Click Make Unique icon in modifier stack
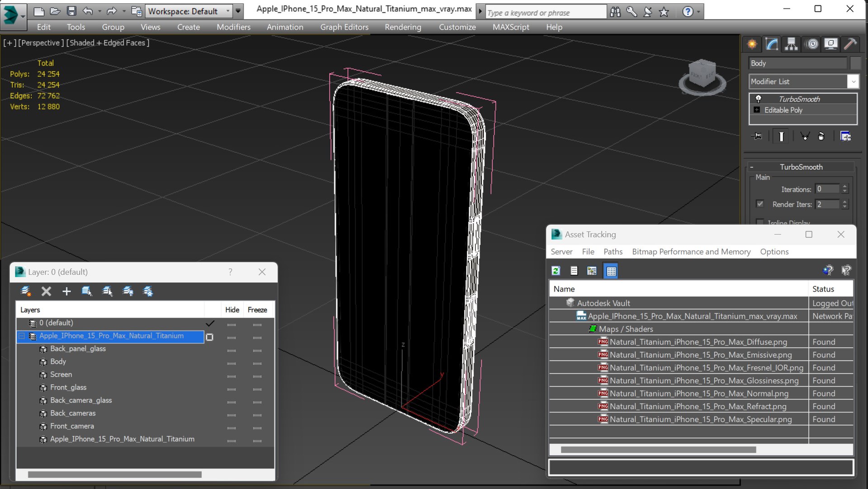Viewport: 868px width, 489px height. tap(805, 136)
